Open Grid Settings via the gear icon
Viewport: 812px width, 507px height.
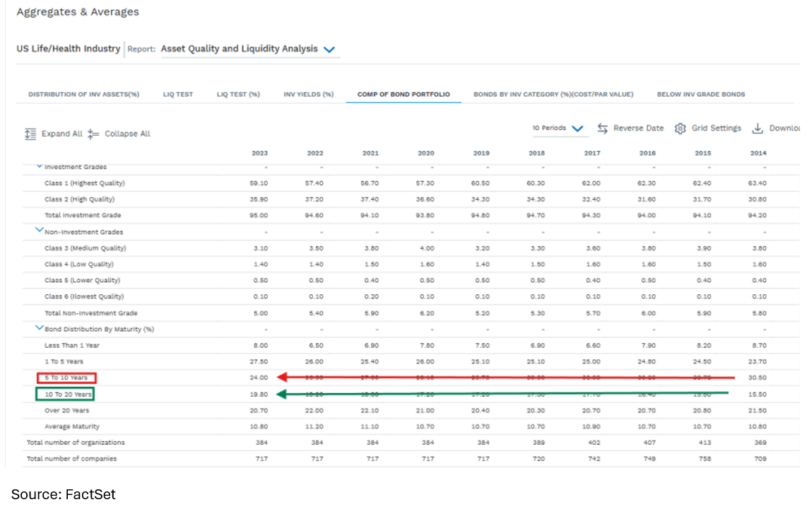[680, 128]
